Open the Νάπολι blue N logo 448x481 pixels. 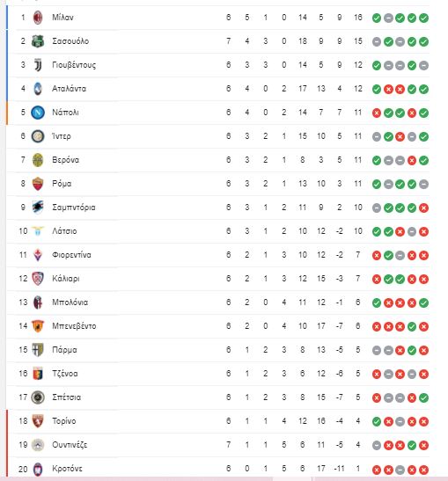coord(38,113)
